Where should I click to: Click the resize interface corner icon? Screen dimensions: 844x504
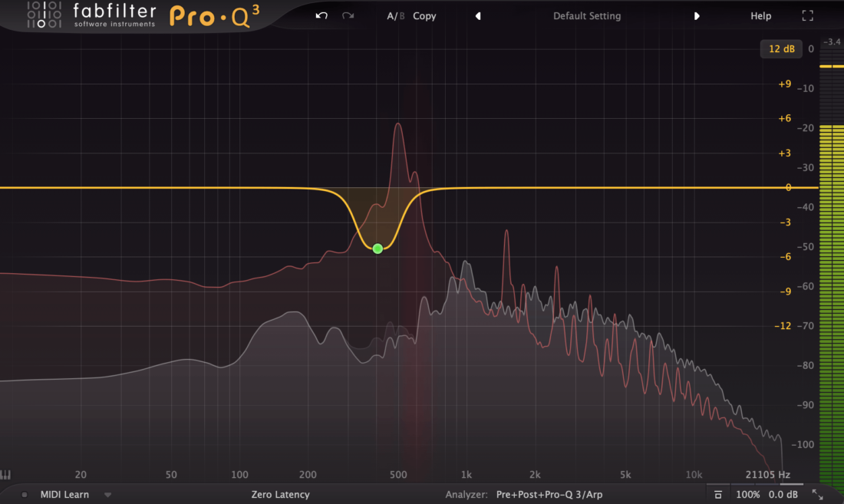817,494
